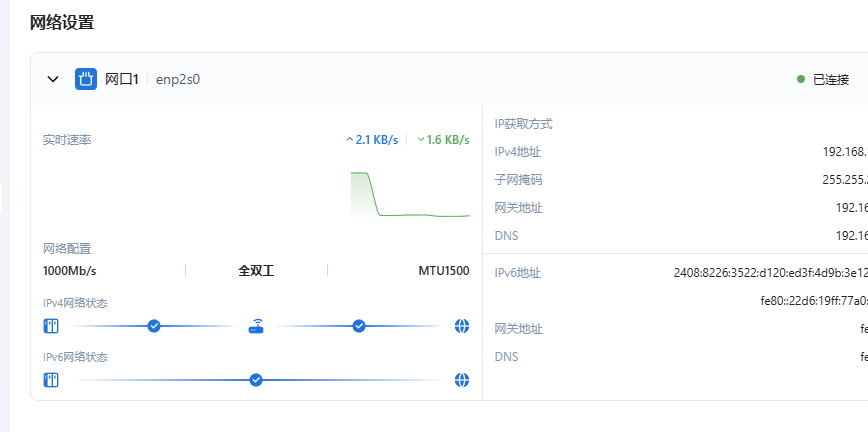The width and height of the screenshot is (868, 432).
Task: Collapse the 网口1 panel chevron
Action: click(53, 79)
